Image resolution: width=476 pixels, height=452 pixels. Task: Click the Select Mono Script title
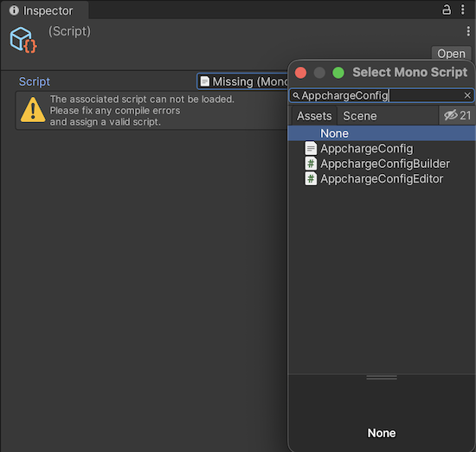[x=410, y=72]
